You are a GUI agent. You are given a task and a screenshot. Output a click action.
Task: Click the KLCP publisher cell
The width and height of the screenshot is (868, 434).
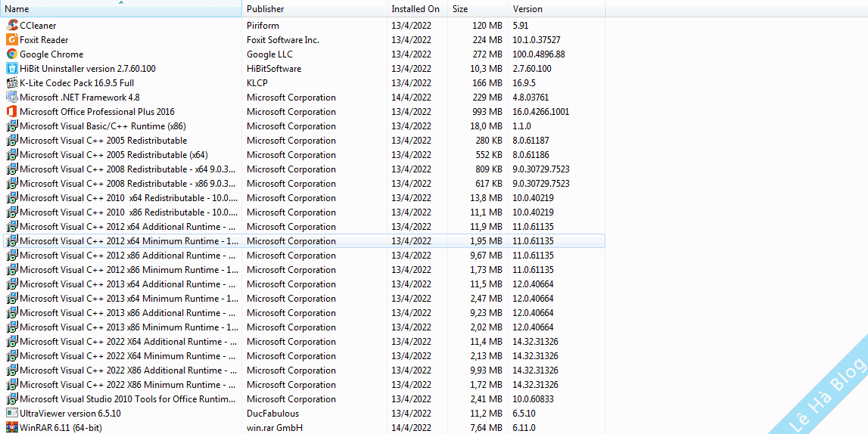pyautogui.click(x=257, y=83)
